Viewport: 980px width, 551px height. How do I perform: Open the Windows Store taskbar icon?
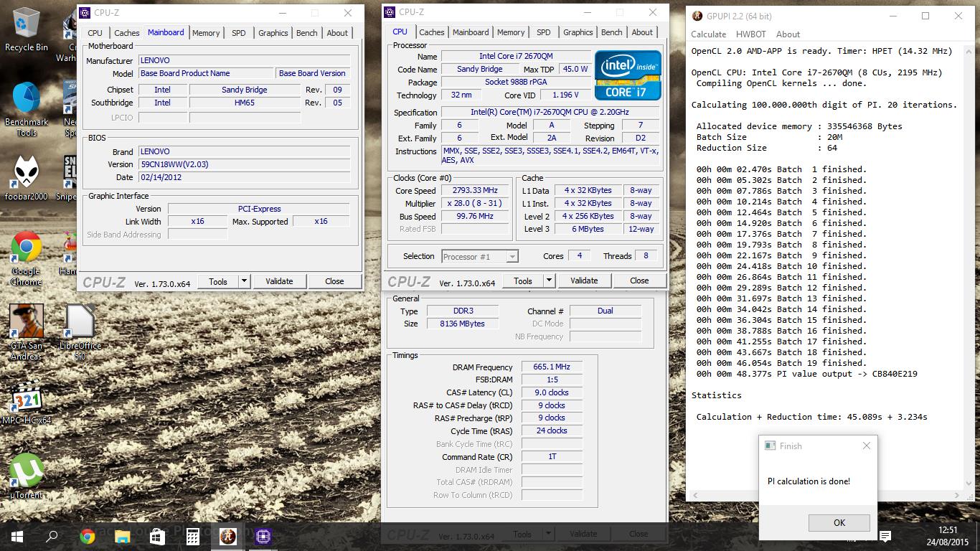pos(157,536)
